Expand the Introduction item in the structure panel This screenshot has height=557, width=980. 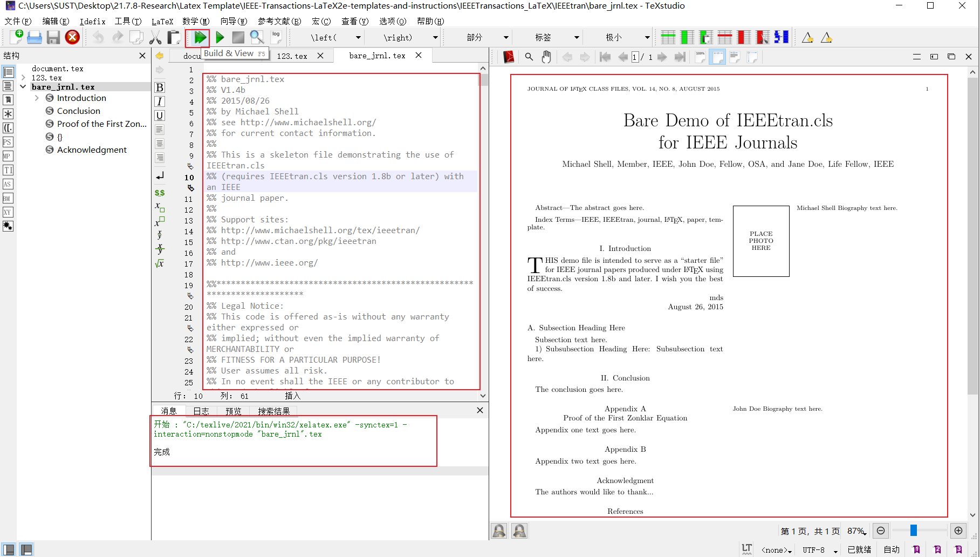click(37, 98)
